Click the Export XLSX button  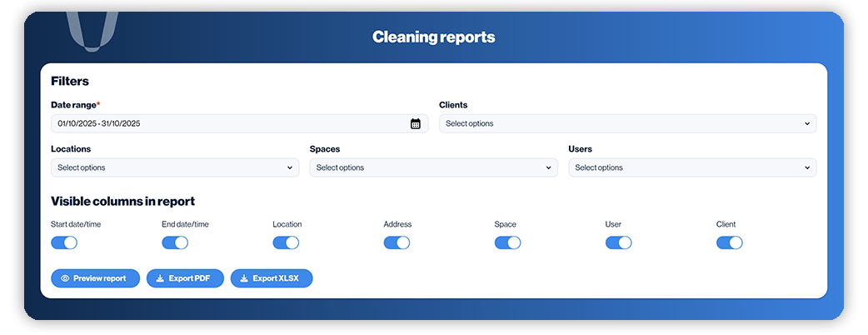click(x=272, y=278)
